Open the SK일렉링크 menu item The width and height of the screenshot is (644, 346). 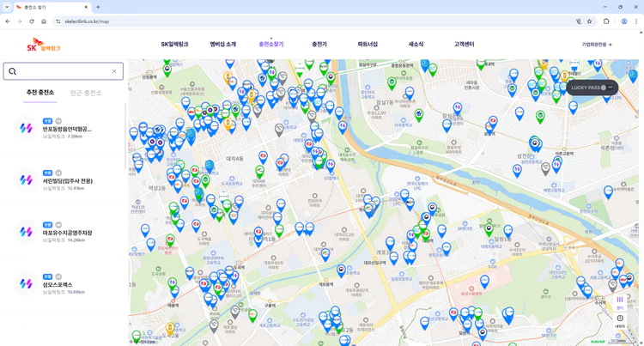pos(174,45)
